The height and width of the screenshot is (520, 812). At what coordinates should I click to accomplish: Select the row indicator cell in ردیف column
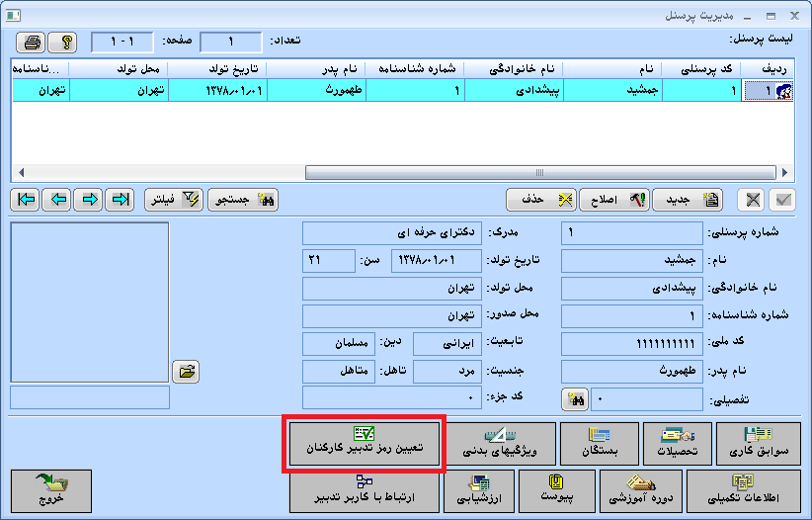tap(767, 91)
